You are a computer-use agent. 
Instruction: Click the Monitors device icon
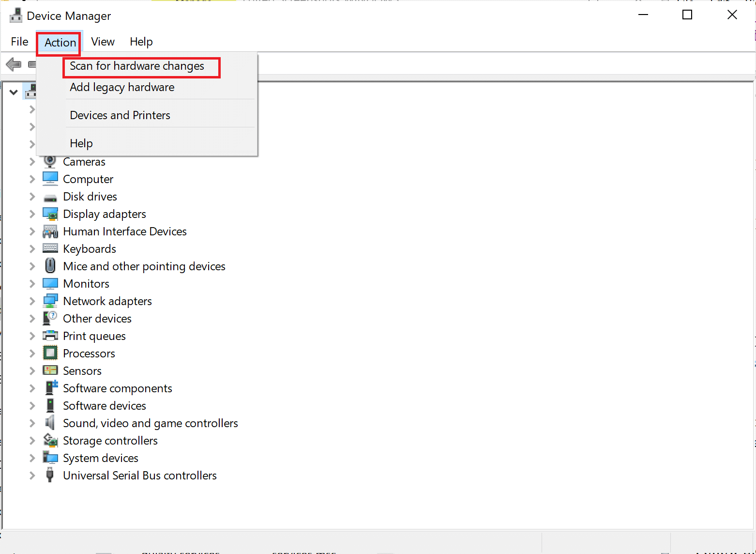click(50, 283)
